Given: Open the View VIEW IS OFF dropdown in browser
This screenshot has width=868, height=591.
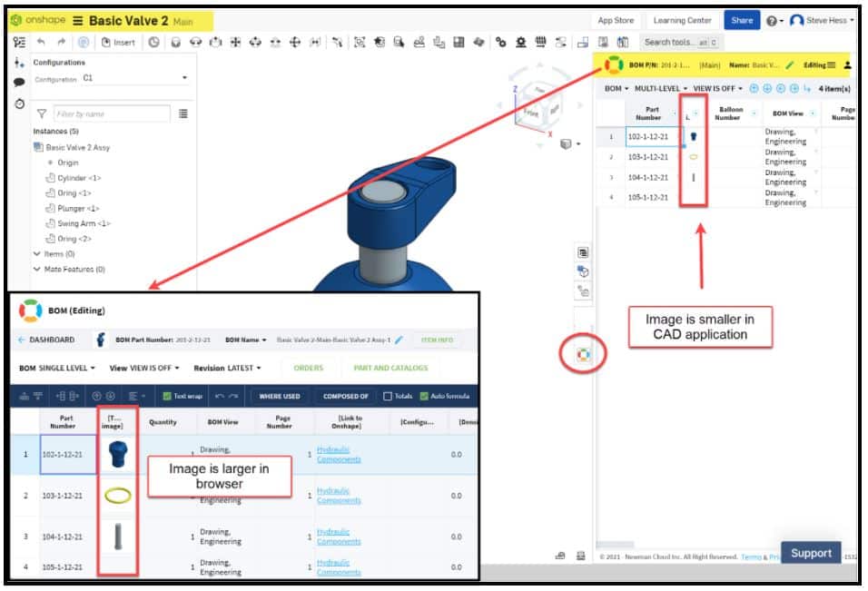Looking at the screenshot, I should (x=144, y=368).
